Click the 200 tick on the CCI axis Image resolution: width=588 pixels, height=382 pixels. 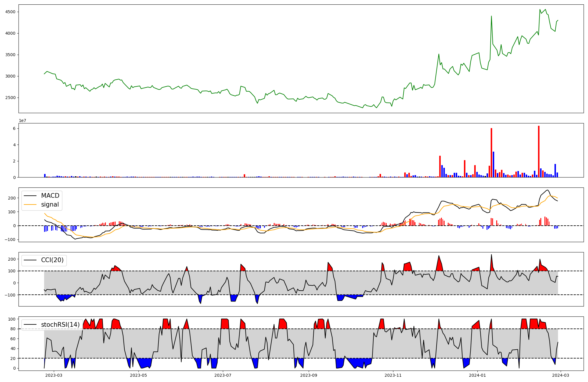tap(12, 259)
